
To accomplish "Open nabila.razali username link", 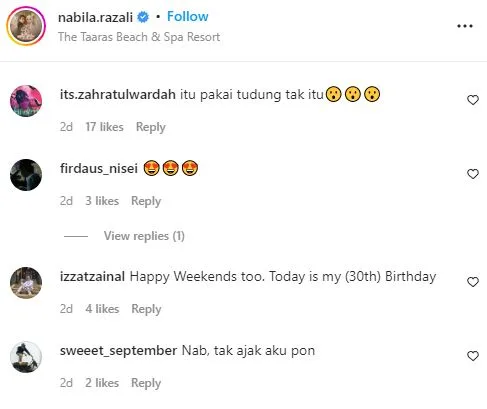I will point(95,17).
